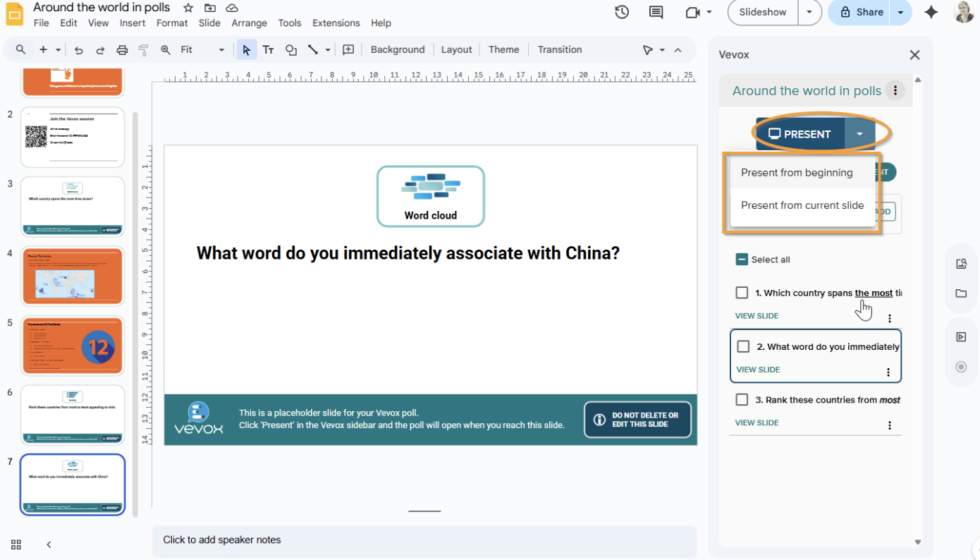Choose Present from beginning
Screen dimensions: 980x560
(797, 172)
